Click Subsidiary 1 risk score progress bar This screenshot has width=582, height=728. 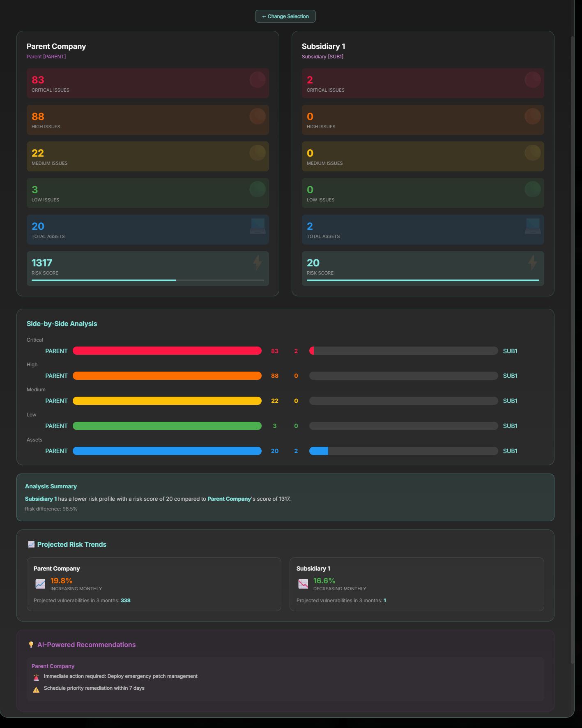coord(423,280)
